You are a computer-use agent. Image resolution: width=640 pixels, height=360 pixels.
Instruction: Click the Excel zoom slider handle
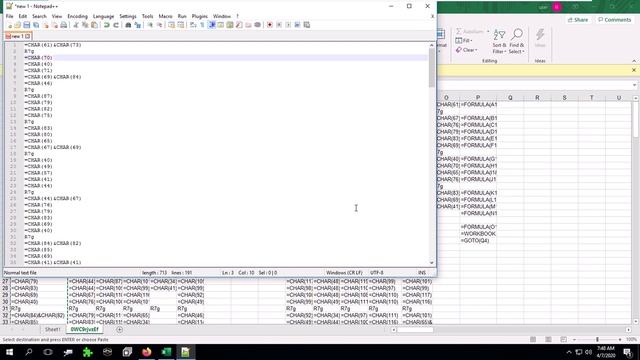597,340
